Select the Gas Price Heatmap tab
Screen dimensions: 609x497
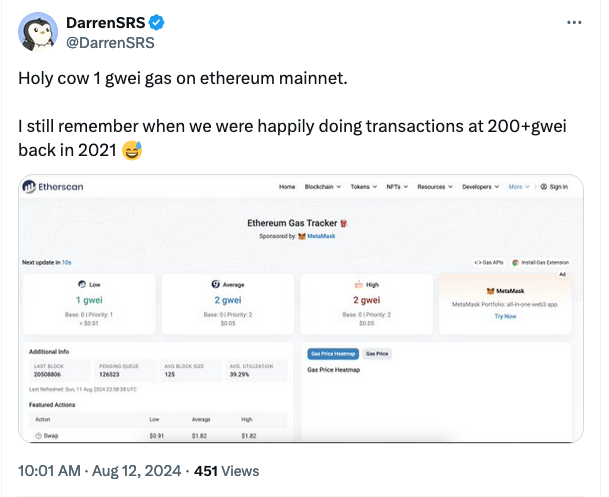coord(330,354)
